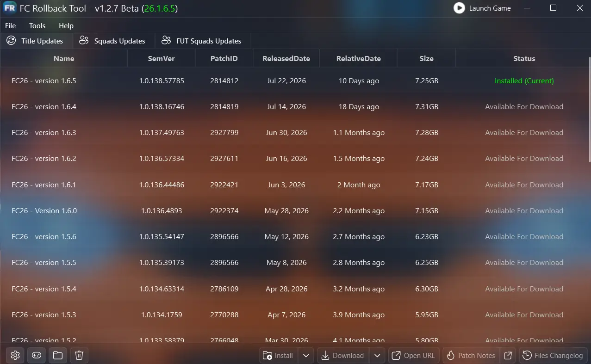591x364 pixels.
Task: Open the File menu
Action: tap(10, 26)
